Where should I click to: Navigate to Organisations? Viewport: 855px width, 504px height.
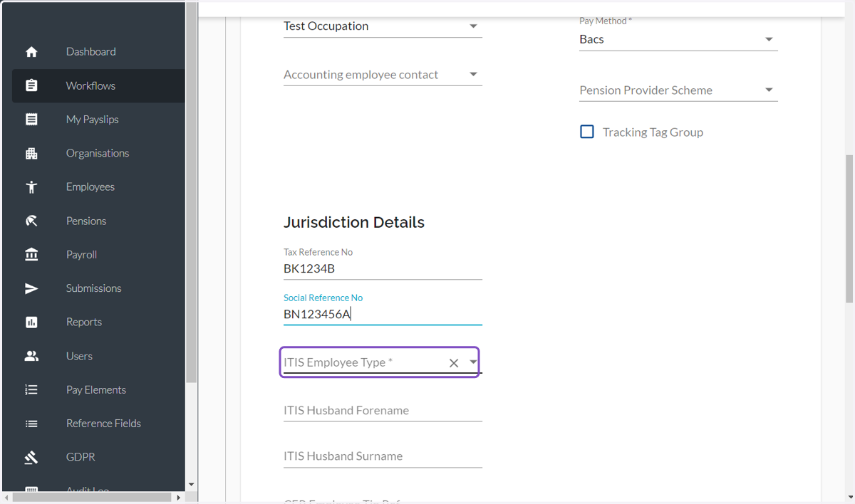[x=98, y=153]
